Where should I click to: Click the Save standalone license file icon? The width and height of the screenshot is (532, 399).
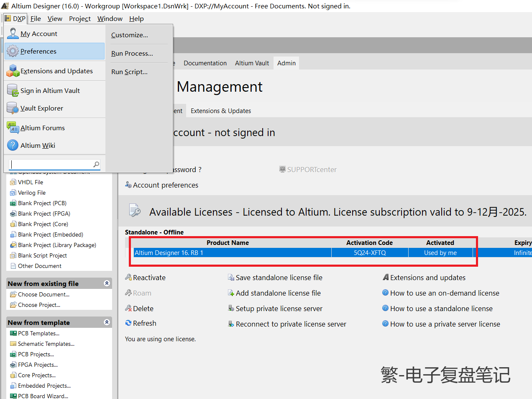pyautogui.click(x=231, y=277)
